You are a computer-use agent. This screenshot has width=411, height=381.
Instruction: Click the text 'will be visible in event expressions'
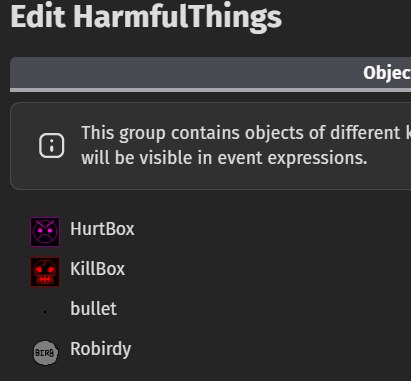224,158
